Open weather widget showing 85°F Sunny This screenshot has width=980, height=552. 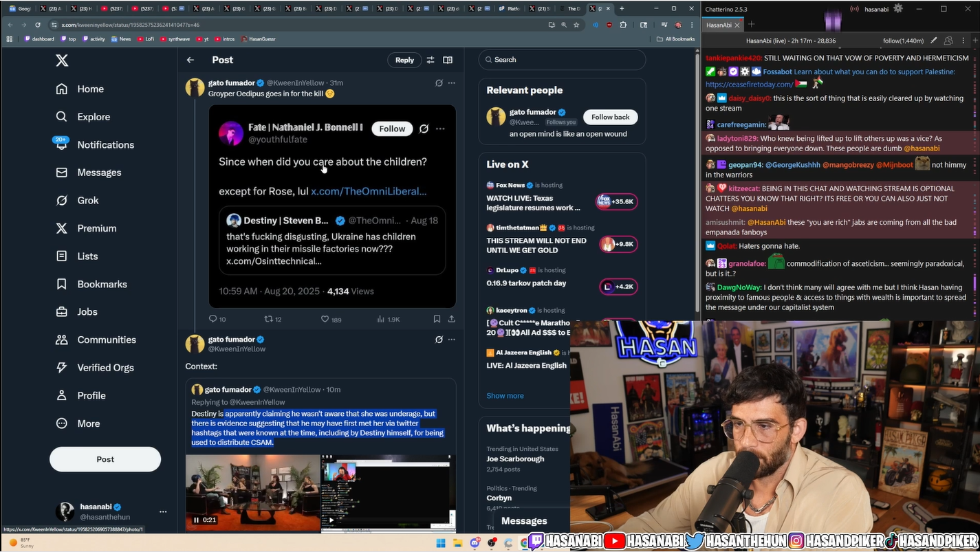(x=22, y=543)
